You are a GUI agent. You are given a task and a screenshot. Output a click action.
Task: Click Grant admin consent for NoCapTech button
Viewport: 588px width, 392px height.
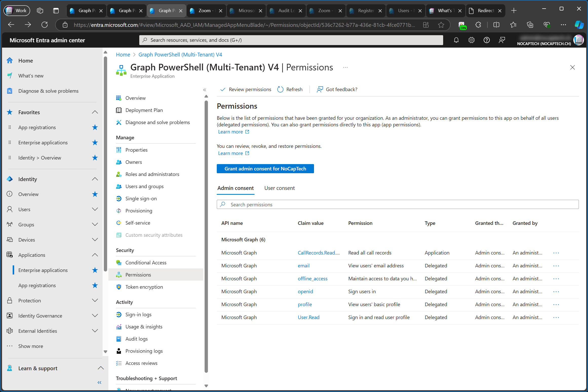tap(266, 168)
